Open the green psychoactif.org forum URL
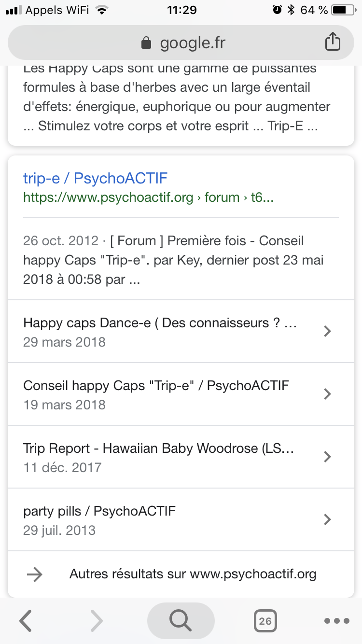The width and height of the screenshot is (362, 644). 148,197
